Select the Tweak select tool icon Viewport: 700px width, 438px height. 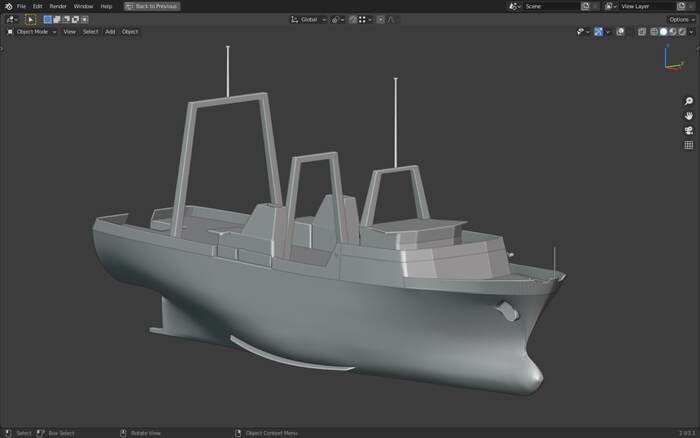tap(30, 19)
